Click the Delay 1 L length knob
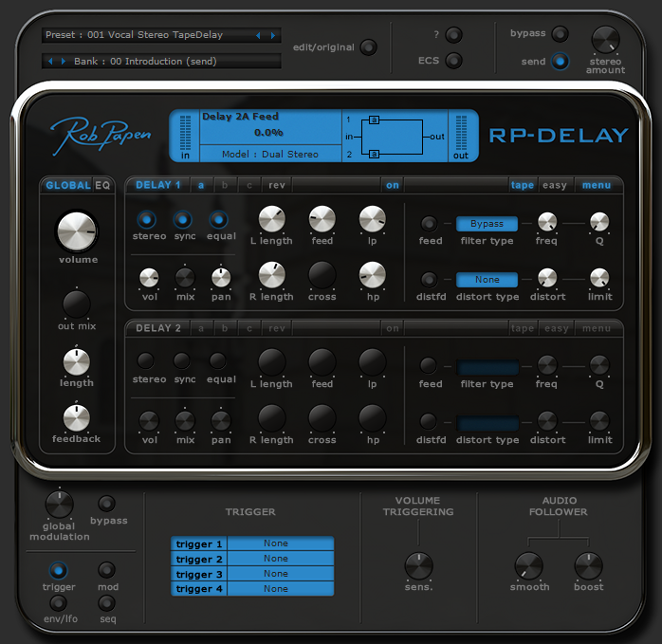The height and width of the screenshot is (644, 662). click(272, 219)
